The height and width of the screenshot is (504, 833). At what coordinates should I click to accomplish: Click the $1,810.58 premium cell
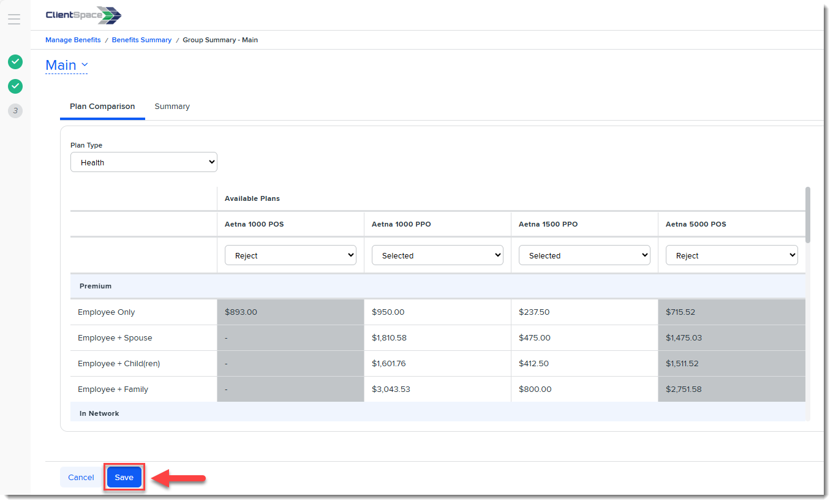click(x=437, y=338)
